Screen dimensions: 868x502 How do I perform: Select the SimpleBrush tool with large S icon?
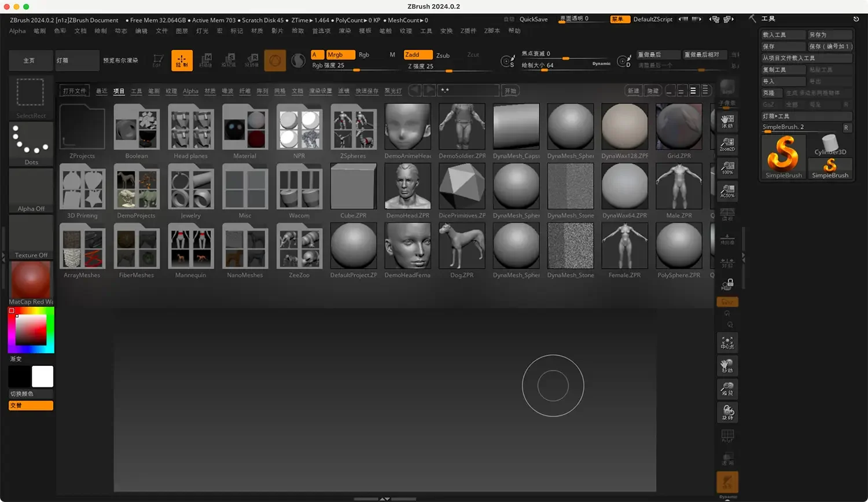click(784, 155)
